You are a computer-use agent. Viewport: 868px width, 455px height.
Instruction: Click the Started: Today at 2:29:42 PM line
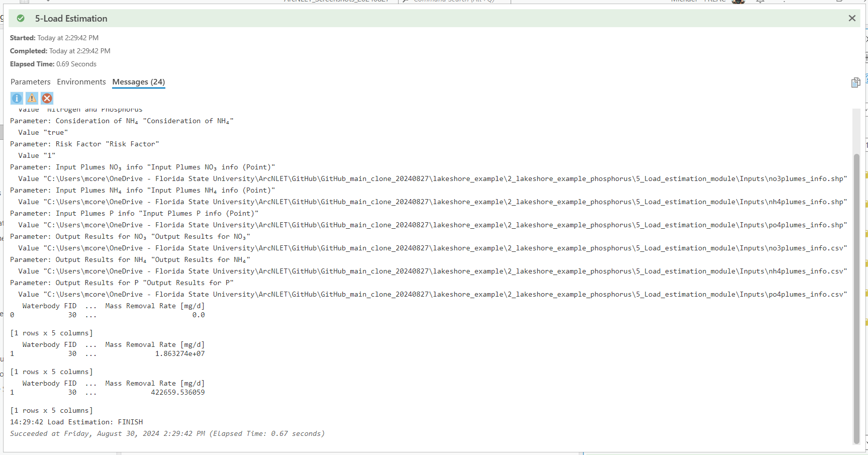tap(54, 38)
